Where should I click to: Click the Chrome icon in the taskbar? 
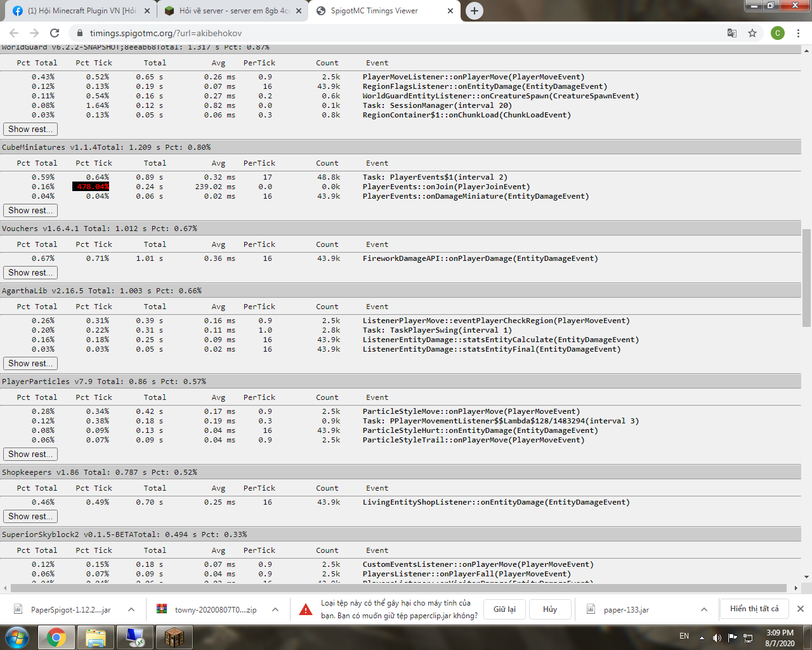pos(56,637)
